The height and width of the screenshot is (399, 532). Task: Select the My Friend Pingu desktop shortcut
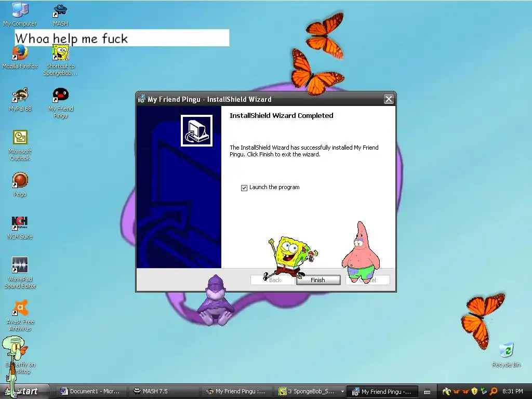point(60,102)
